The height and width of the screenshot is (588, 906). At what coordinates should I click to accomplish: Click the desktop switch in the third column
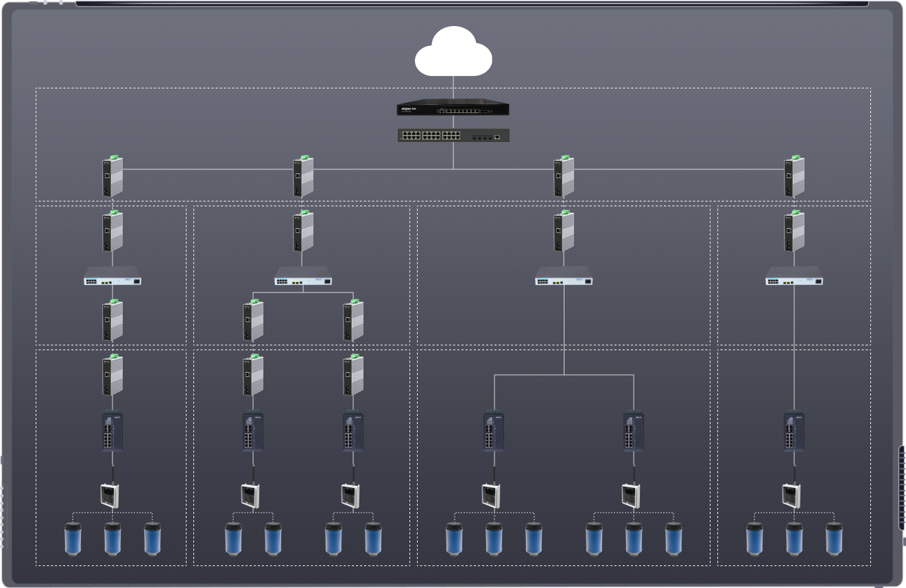point(564,280)
